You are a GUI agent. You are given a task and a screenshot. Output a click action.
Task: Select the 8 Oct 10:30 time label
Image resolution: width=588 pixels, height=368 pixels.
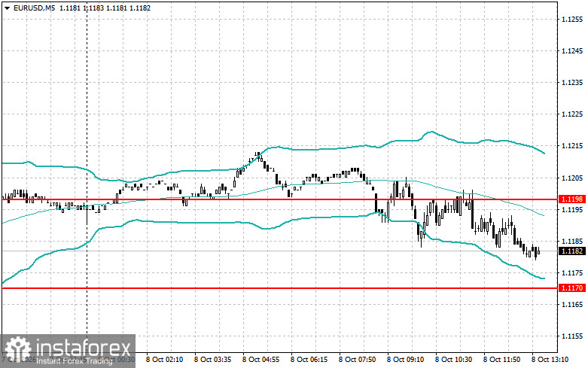[x=453, y=360]
